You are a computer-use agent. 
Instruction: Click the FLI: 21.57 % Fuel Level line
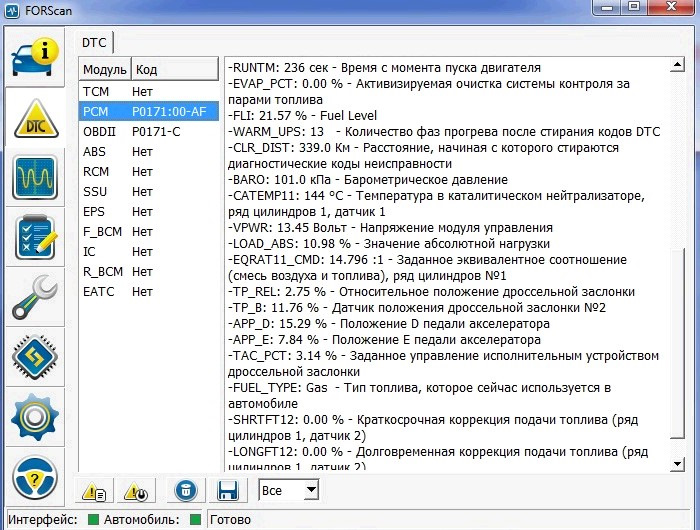pyautogui.click(x=302, y=116)
